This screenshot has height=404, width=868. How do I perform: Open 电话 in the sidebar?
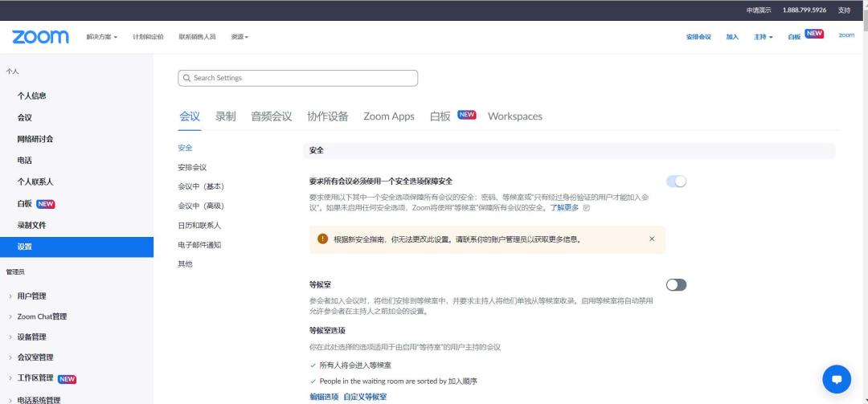coord(24,161)
